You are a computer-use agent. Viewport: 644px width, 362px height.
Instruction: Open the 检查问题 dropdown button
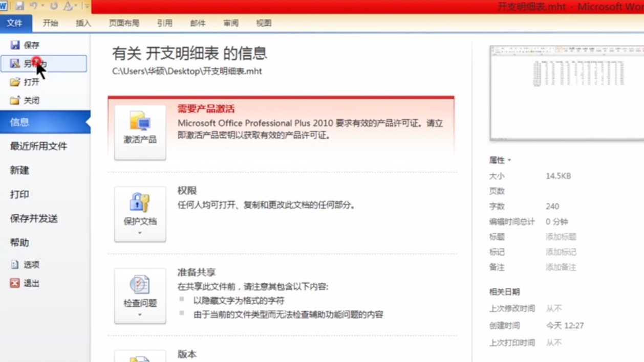point(140,296)
